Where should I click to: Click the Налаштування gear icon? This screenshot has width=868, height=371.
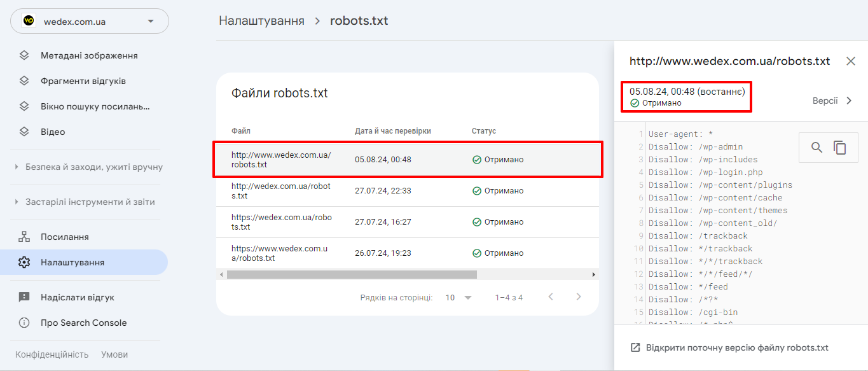pyautogui.click(x=24, y=262)
